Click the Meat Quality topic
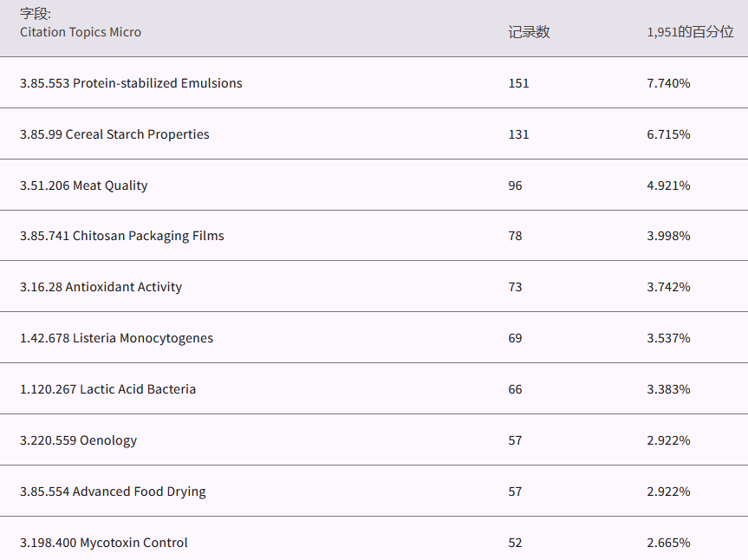748x560 pixels. tap(84, 186)
